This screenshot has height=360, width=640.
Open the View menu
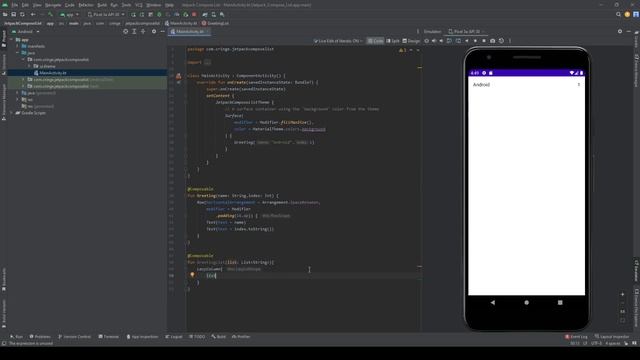[x=37, y=5]
